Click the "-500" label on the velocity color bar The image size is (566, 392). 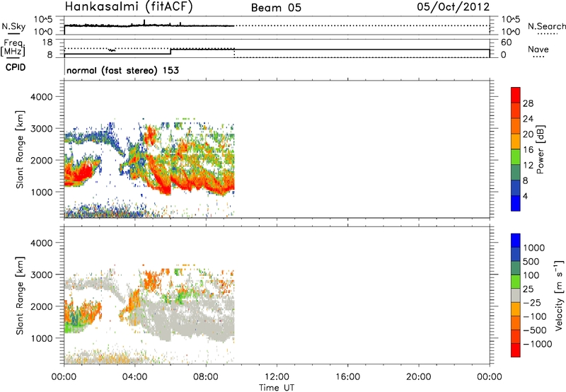[535, 330]
